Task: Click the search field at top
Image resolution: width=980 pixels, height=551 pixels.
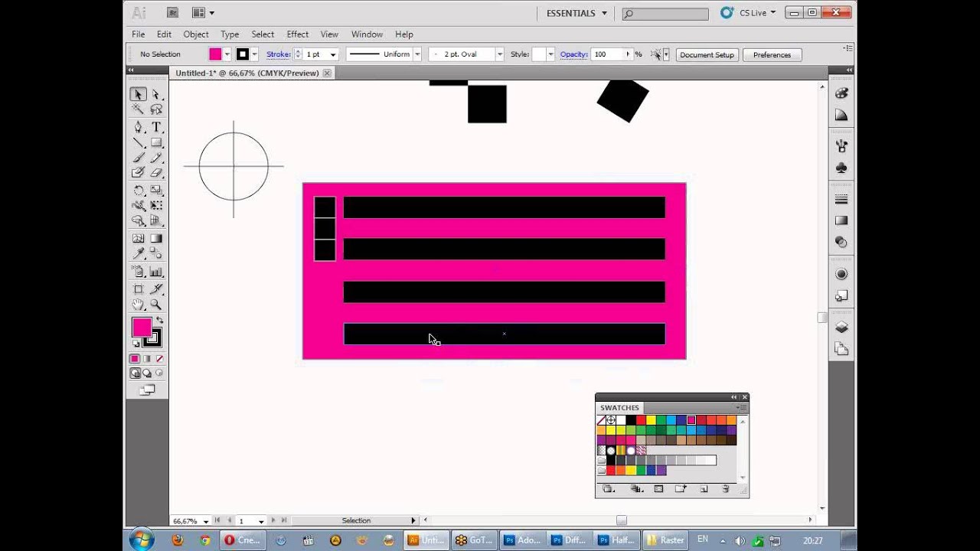Action: 665,14
